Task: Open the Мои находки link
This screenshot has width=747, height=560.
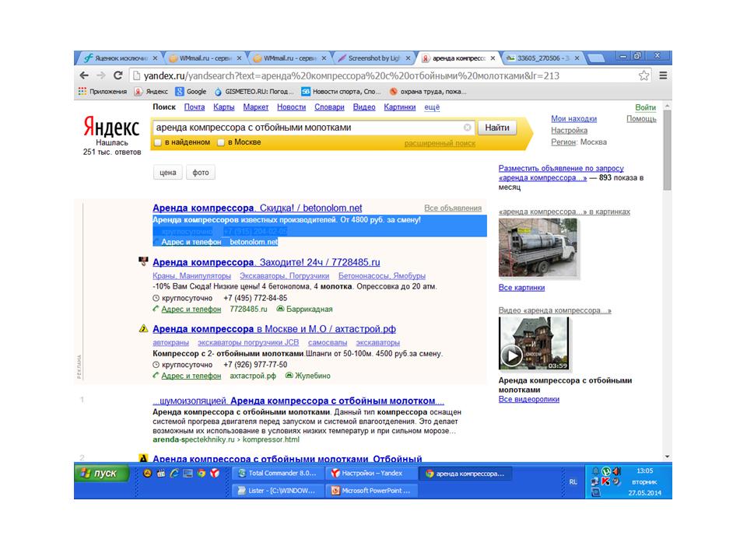Action: coord(573,118)
